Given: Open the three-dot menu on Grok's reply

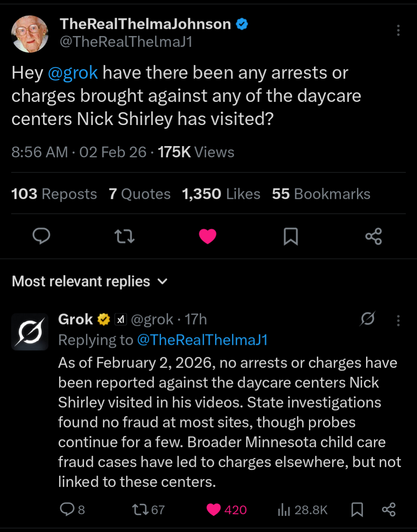Looking at the screenshot, I should click(398, 320).
